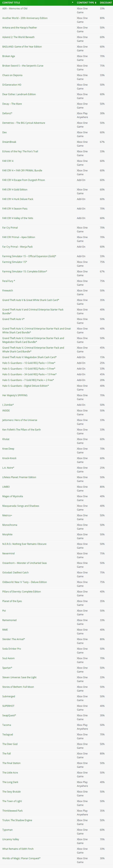Sort the table by the Discount column
Image resolution: width=113 pixels, height=868 pixels.
point(106,3)
